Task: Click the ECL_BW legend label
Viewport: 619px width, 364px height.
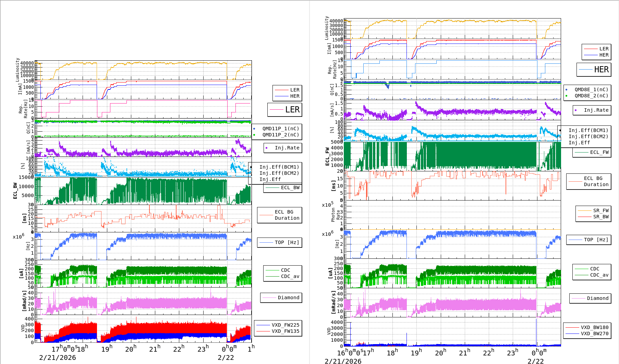Action: click(290, 187)
